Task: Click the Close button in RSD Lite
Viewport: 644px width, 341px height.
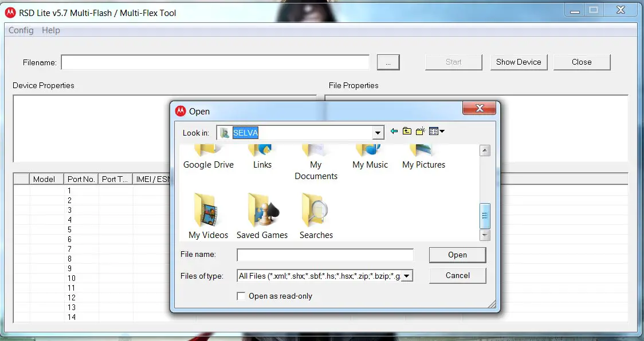Action: [582, 62]
